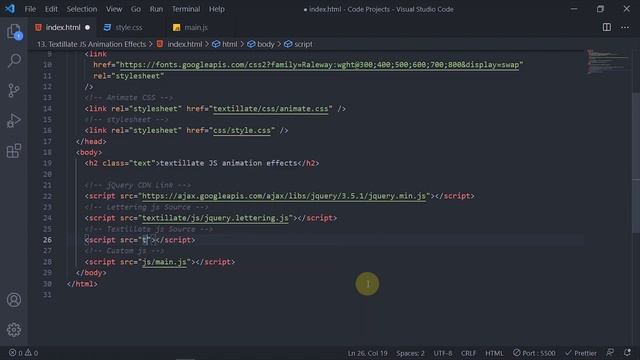Change encoding via UTF-8 status
This screenshot has width=640, height=360.
442,353
